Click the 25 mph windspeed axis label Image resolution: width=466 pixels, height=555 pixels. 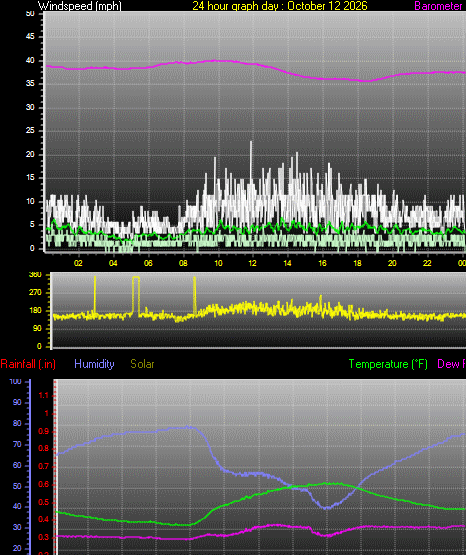click(x=30, y=131)
